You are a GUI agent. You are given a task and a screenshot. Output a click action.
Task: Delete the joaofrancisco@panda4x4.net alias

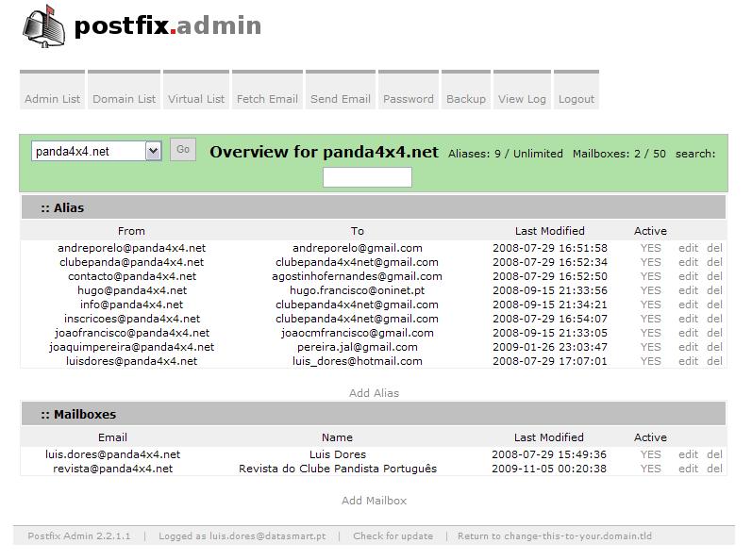[x=714, y=333]
